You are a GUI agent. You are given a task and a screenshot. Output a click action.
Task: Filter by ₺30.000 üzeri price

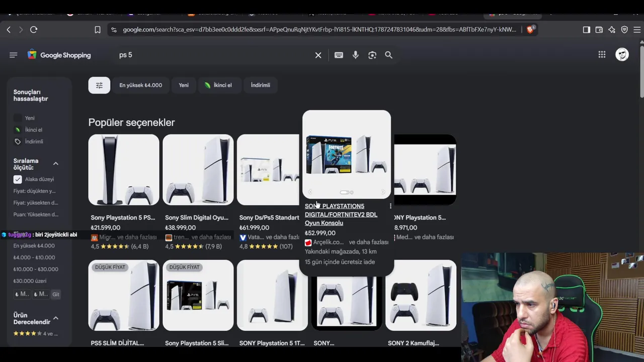(x=30, y=281)
